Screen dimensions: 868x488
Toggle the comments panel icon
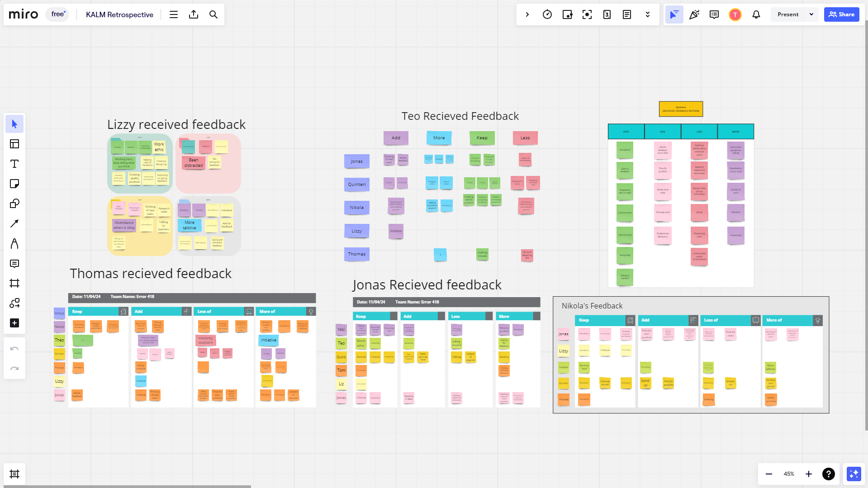click(714, 14)
